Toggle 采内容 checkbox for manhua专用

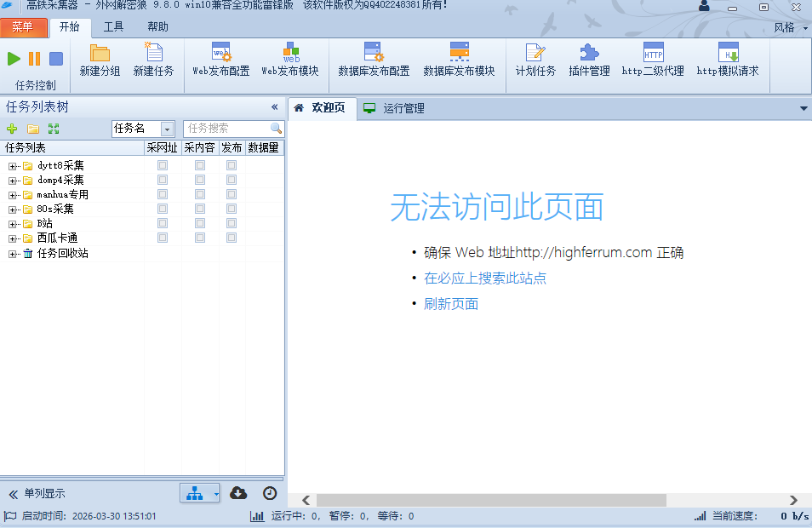pos(200,194)
